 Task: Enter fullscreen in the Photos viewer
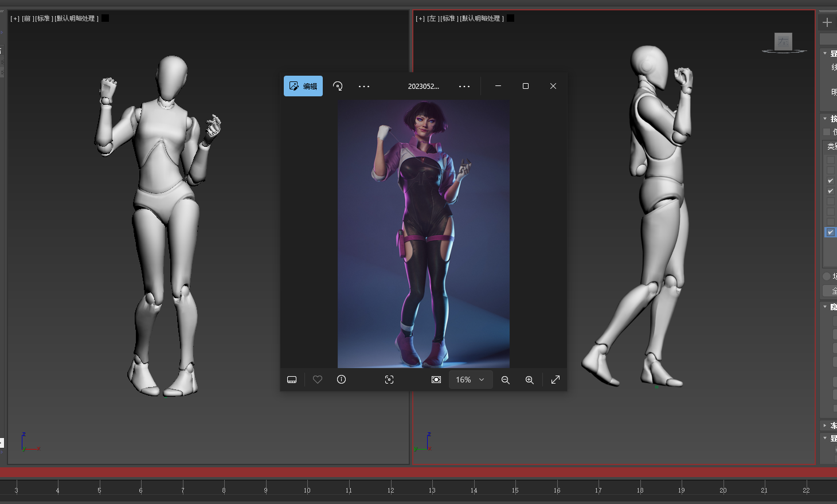(556, 380)
